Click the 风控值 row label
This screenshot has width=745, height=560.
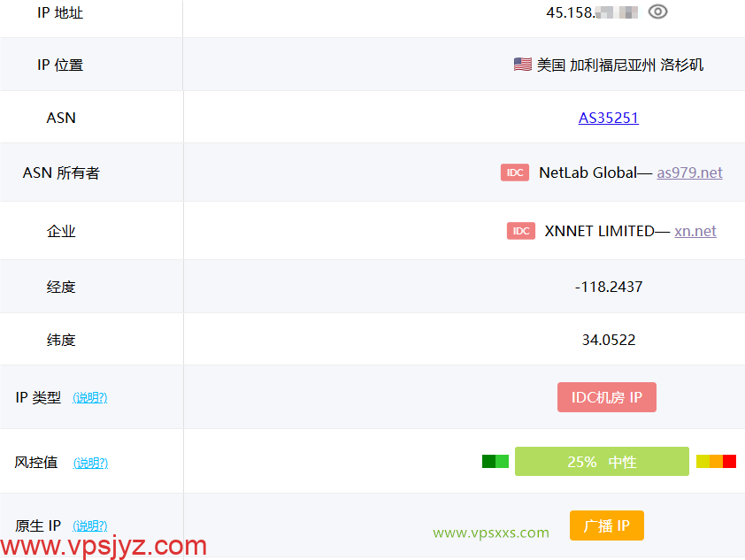(36, 462)
